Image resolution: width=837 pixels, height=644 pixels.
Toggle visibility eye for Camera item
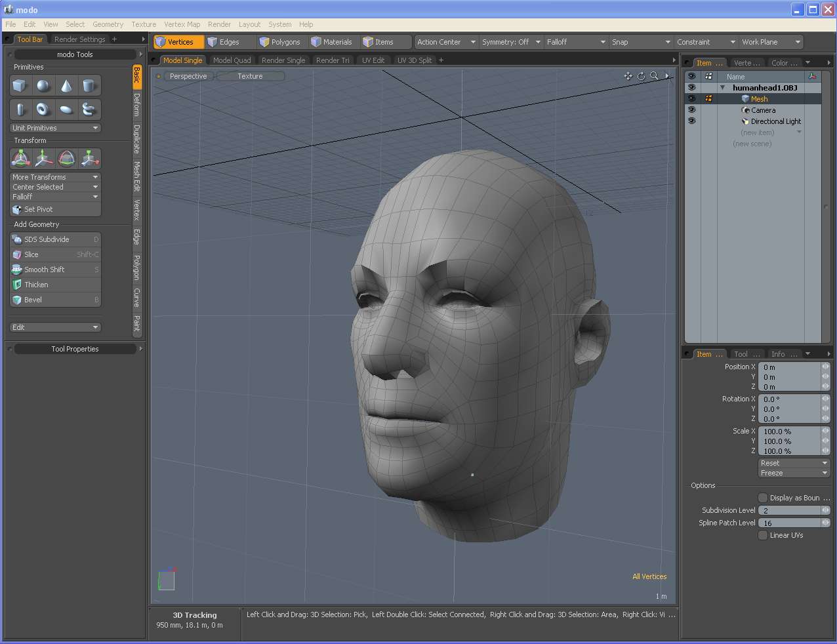pyautogui.click(x=691, y=110)
